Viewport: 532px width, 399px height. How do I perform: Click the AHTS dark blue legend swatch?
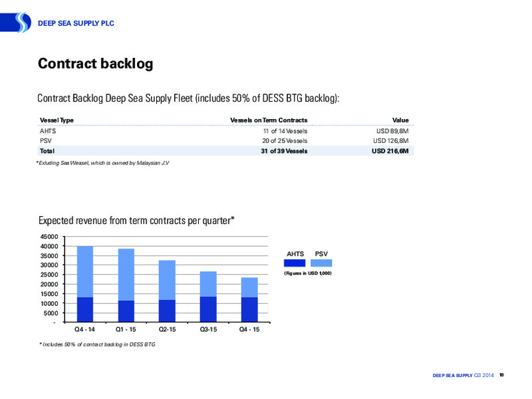[x=295, y=263]
